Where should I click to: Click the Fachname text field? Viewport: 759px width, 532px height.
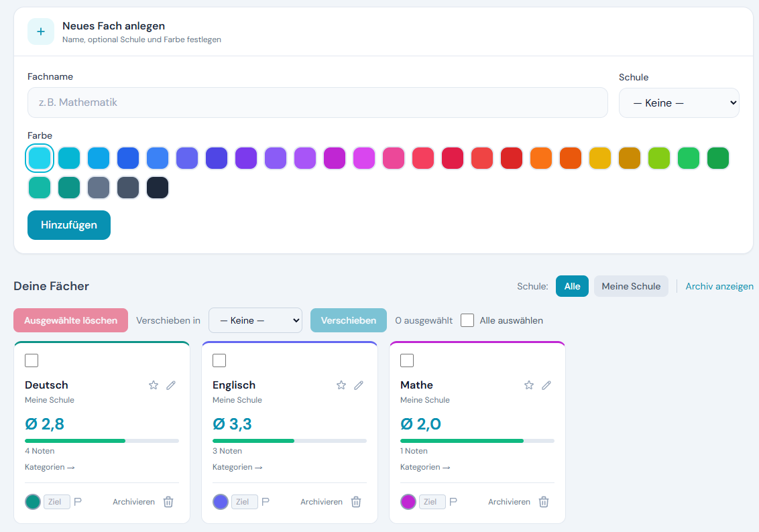pyautogui.click(x=317, y=103)
